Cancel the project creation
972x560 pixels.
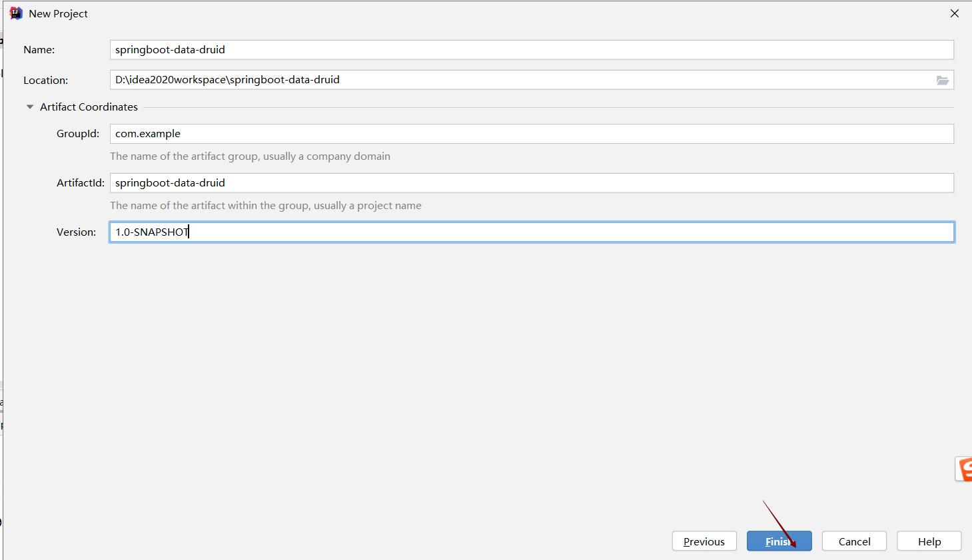pos(854,541)
